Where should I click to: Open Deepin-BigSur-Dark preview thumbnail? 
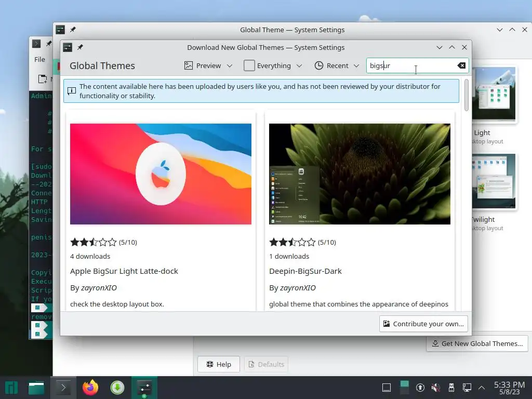point(360,174)
